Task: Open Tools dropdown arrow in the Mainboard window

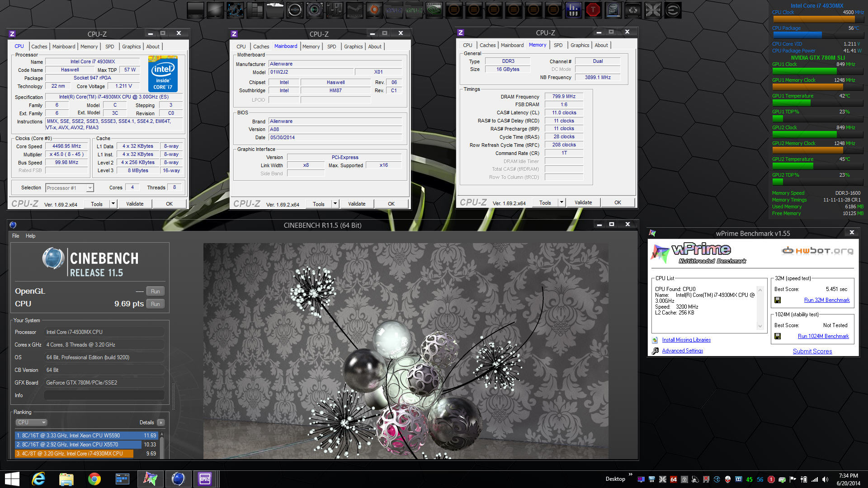Action: point(335,204)
